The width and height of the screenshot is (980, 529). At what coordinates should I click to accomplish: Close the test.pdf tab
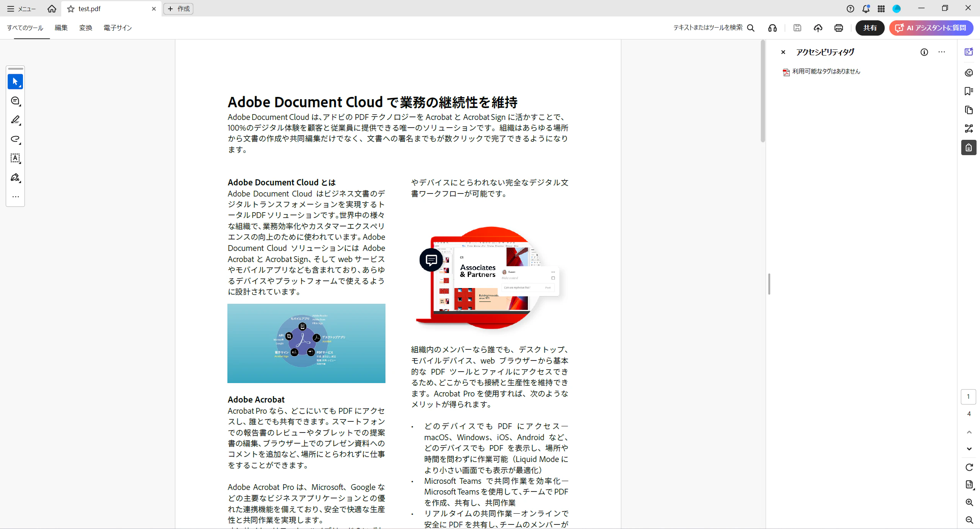(154, 9)
